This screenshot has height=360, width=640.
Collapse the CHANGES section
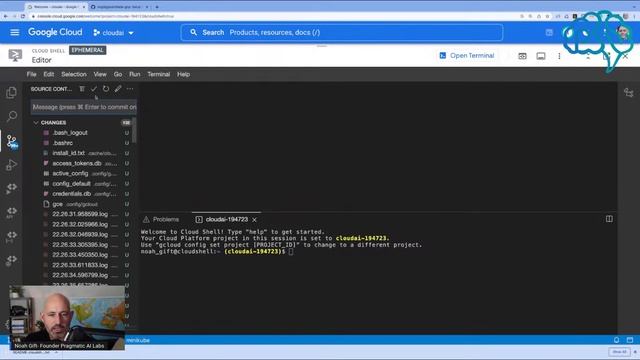(36, 122)
